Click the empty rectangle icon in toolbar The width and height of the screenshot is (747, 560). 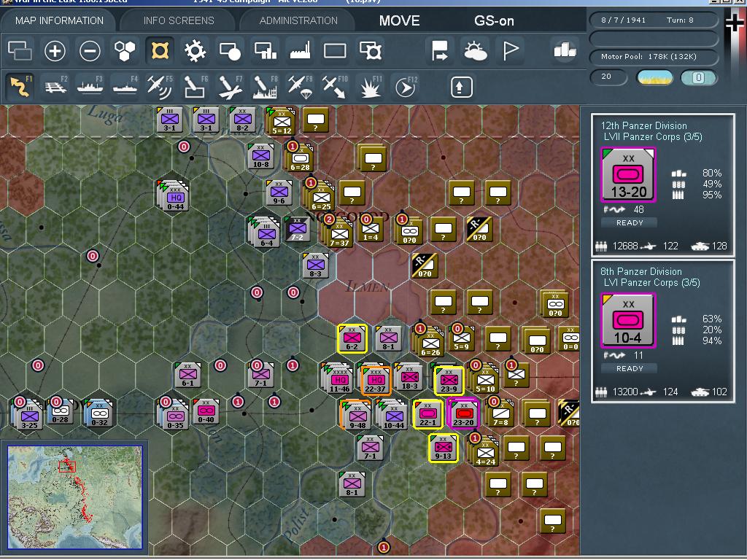point(335,50)
